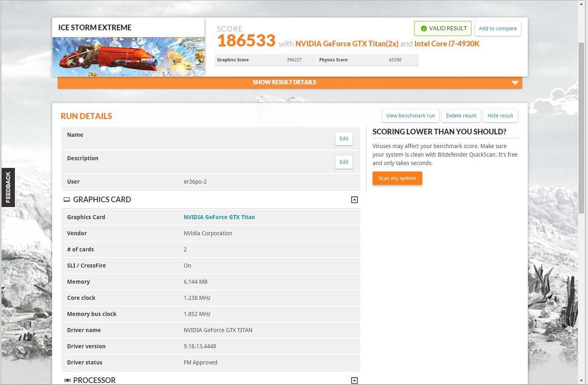588x385 pixels.
Task: Click the Ice Storm Extreme title
Action: (95, 27)
